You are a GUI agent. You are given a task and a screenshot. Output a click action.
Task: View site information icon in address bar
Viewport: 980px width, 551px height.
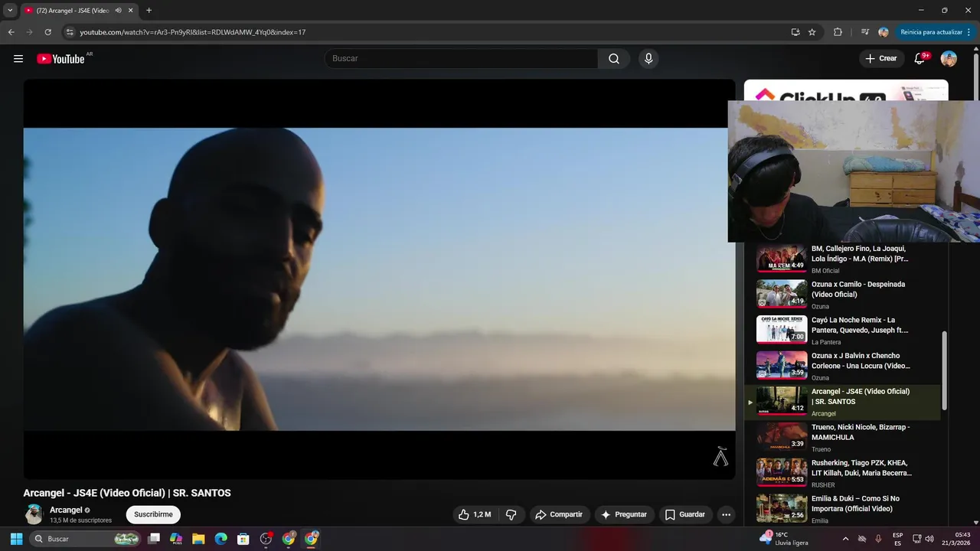tap(70, 32)
